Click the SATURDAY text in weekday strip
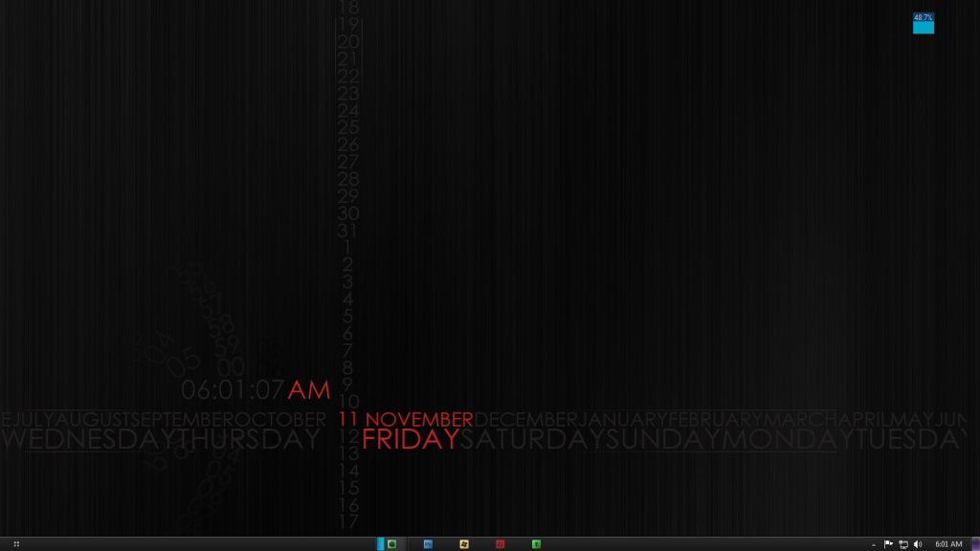Screen dimensions: 980x551 tap(533, 439)
